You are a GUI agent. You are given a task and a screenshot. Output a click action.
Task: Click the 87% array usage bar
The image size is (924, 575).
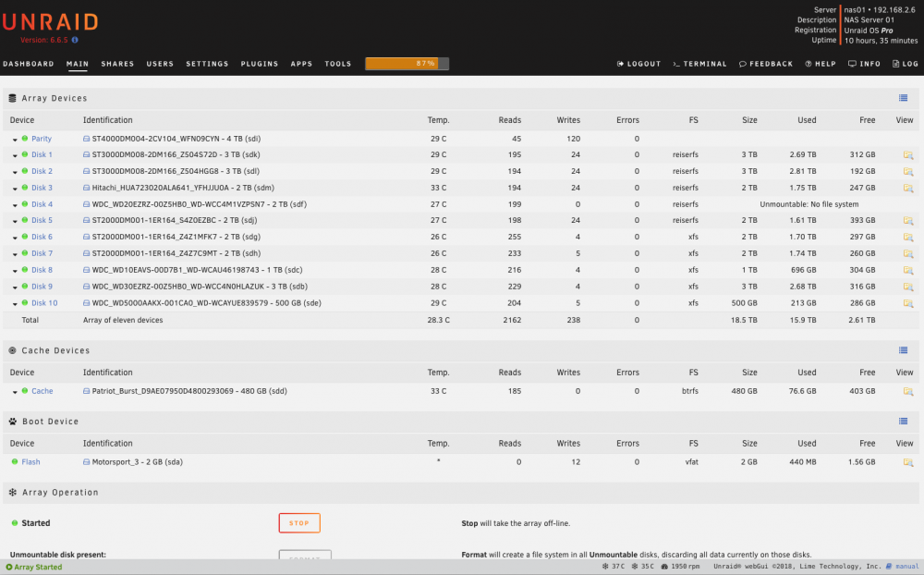click(x=407, y=64)
